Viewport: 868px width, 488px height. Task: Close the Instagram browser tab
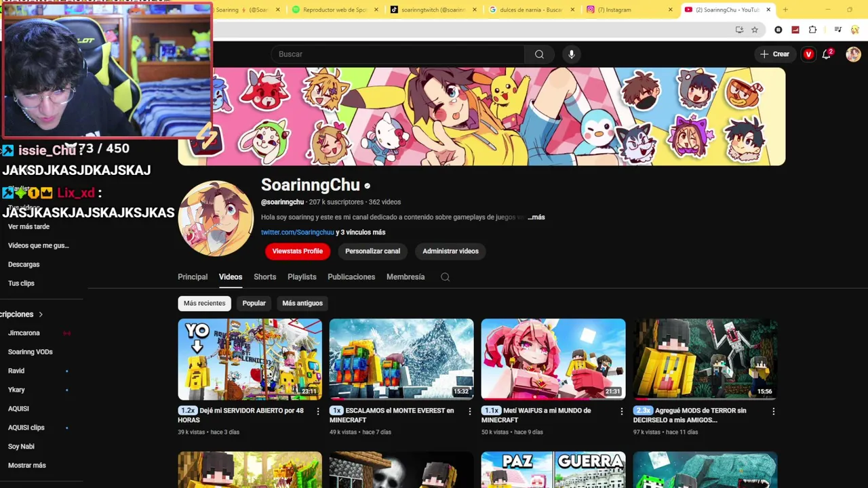pyautogui.click(x=670, y=9)
